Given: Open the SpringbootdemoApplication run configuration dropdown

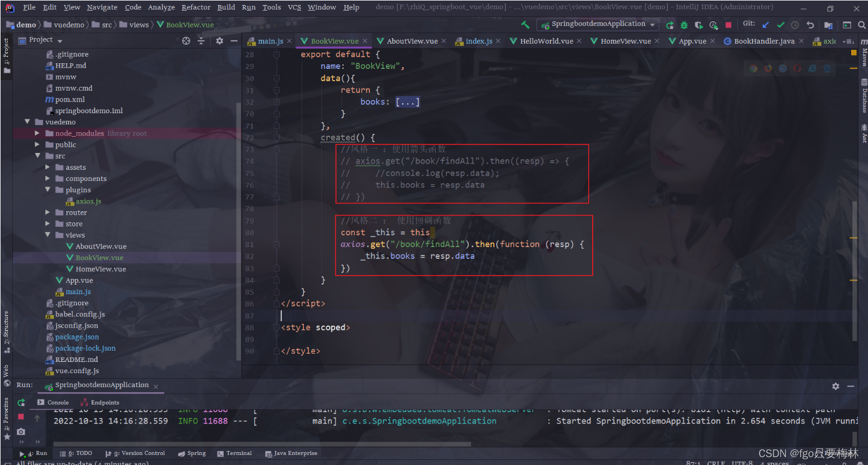Looking at the screenshot, I should (598, 24).
